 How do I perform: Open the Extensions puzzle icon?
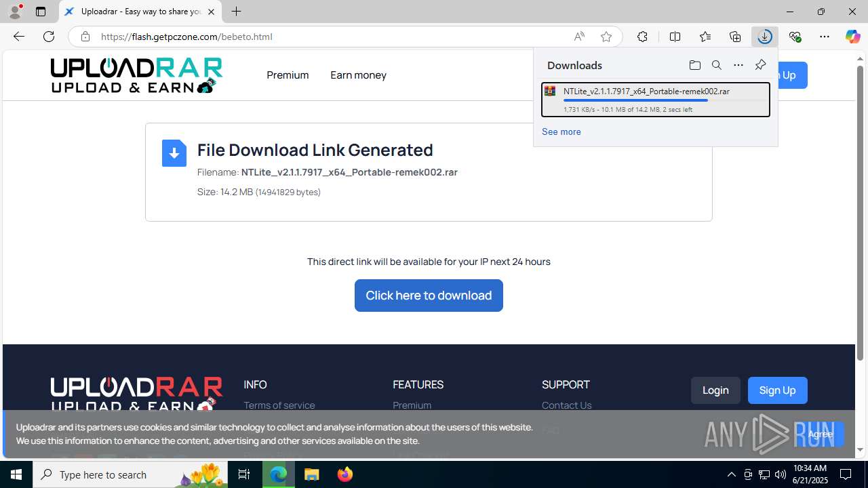(x=642, y=37)
